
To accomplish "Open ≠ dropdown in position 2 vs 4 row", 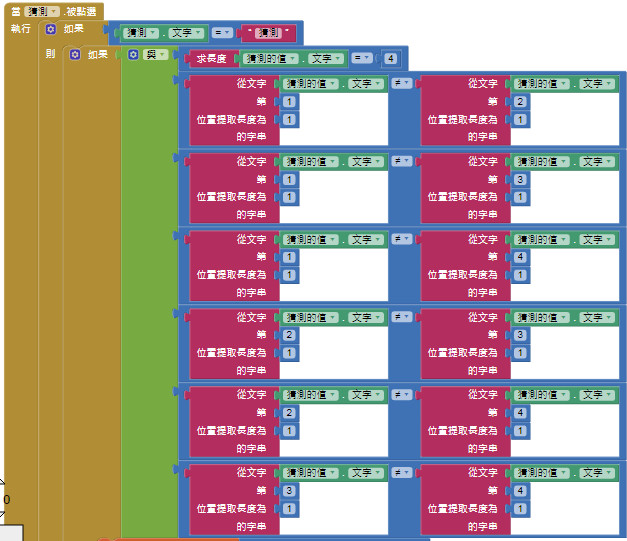I will tap(401, 395).
